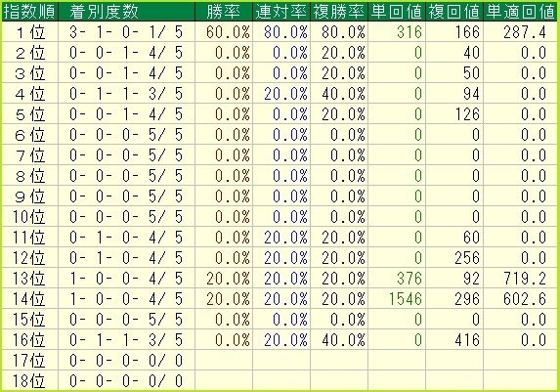This screenshot has height=392, width=560.
Task: Click the 50 value in 3位 row
Action: [x=471, y=73]
